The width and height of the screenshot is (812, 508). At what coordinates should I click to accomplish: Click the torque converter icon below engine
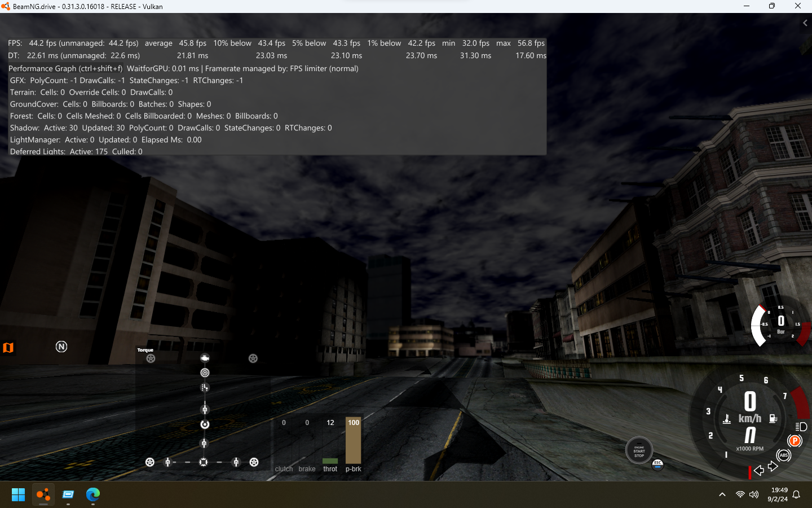pyautogui.click(x=205, y=373)
